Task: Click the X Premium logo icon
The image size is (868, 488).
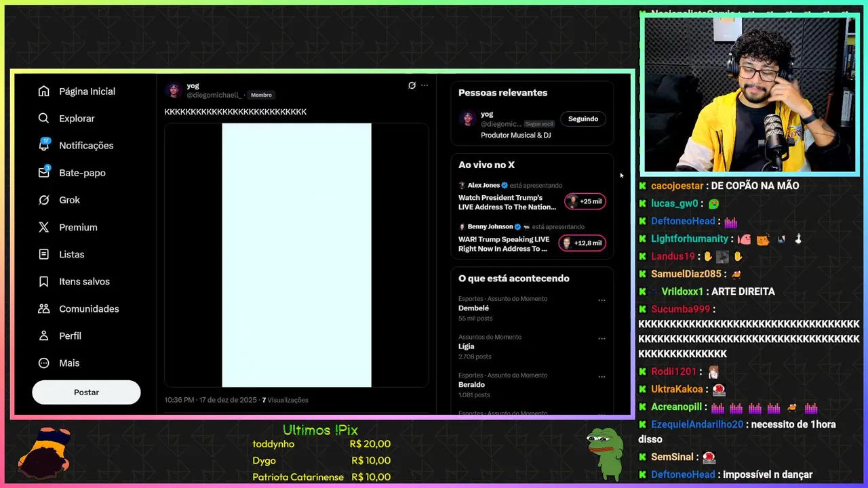Action: pos(44,227)
